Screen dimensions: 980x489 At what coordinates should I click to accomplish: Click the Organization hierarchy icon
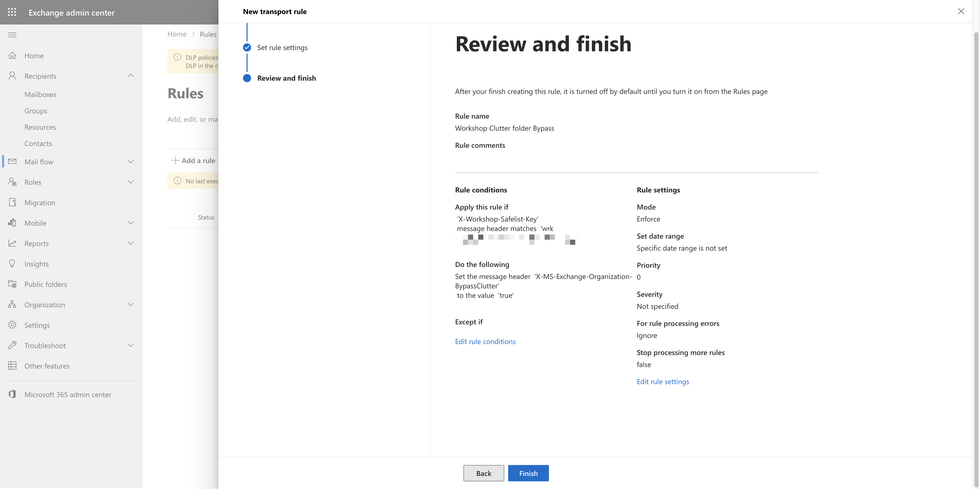click(x=12, y=304)
